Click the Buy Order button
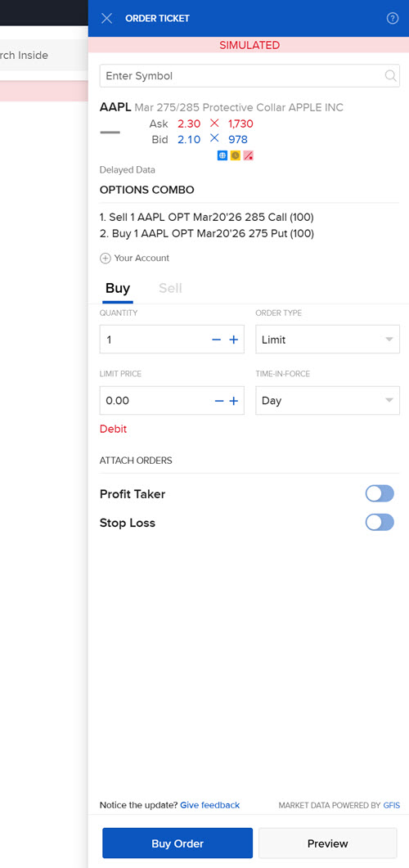Image resolution: width=409 pixels, height=868 pixels. (178, 843)
